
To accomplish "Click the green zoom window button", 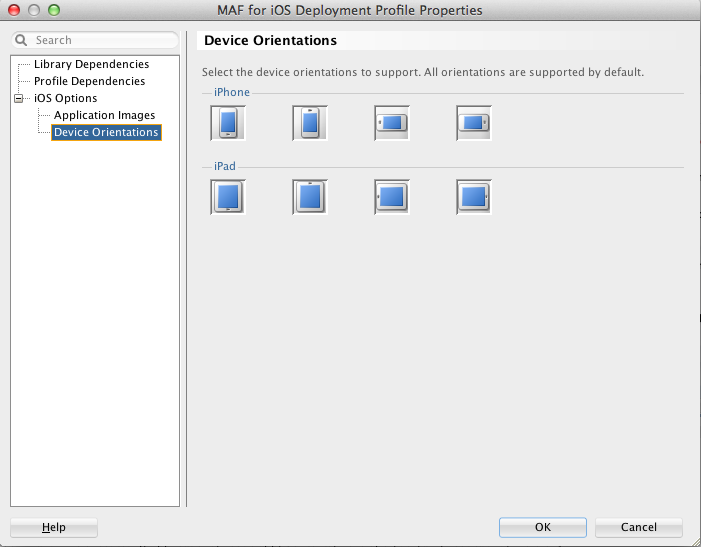I will [x=54, y=10].
